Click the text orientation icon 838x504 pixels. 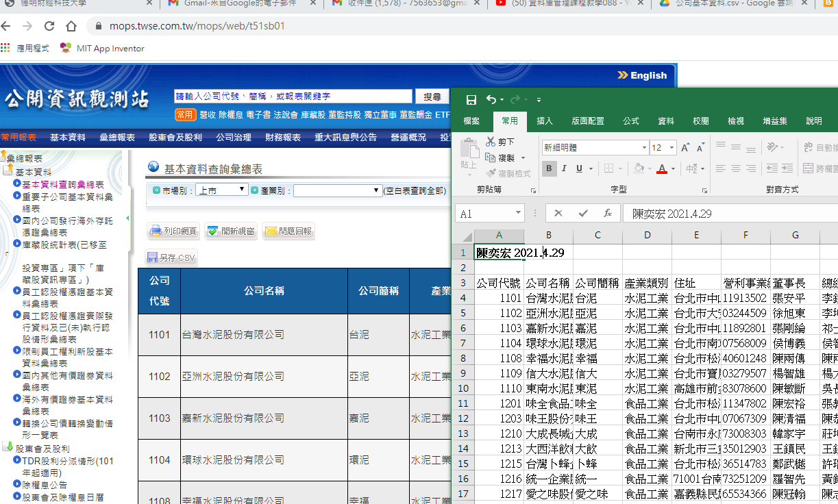(773, 147)
